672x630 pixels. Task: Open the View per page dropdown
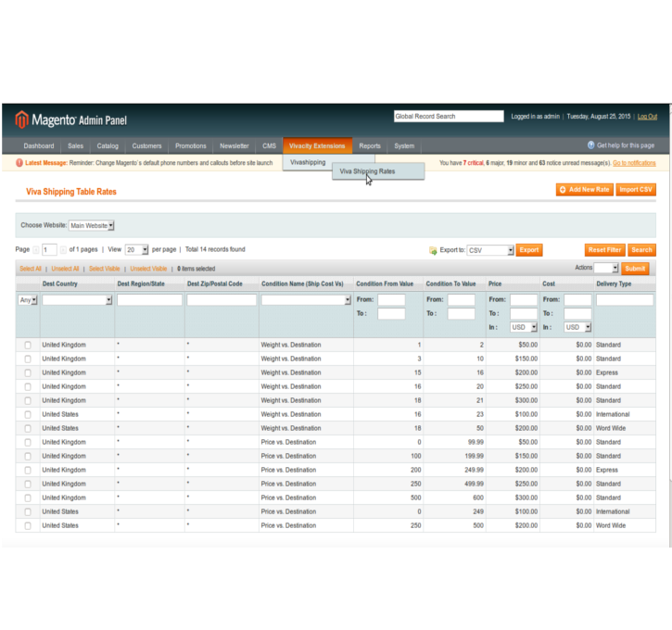point(136,250)
